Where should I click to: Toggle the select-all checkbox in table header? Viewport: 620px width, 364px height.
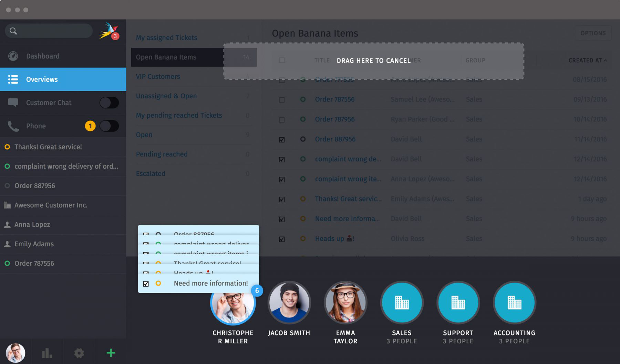coord(282,60)
